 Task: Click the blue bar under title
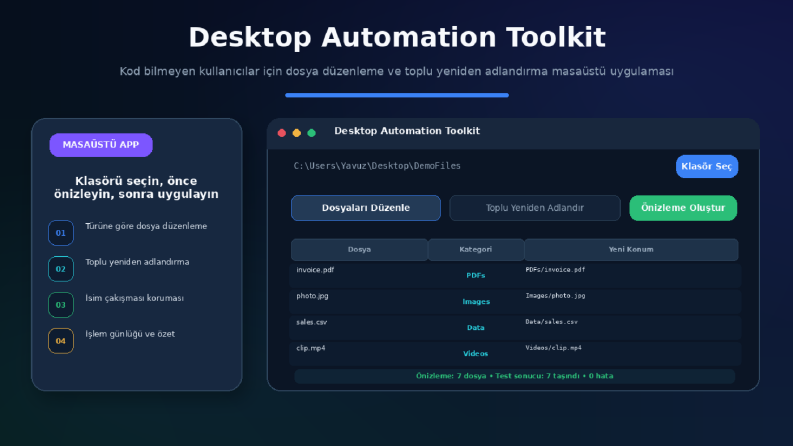(x=397, y=95)
